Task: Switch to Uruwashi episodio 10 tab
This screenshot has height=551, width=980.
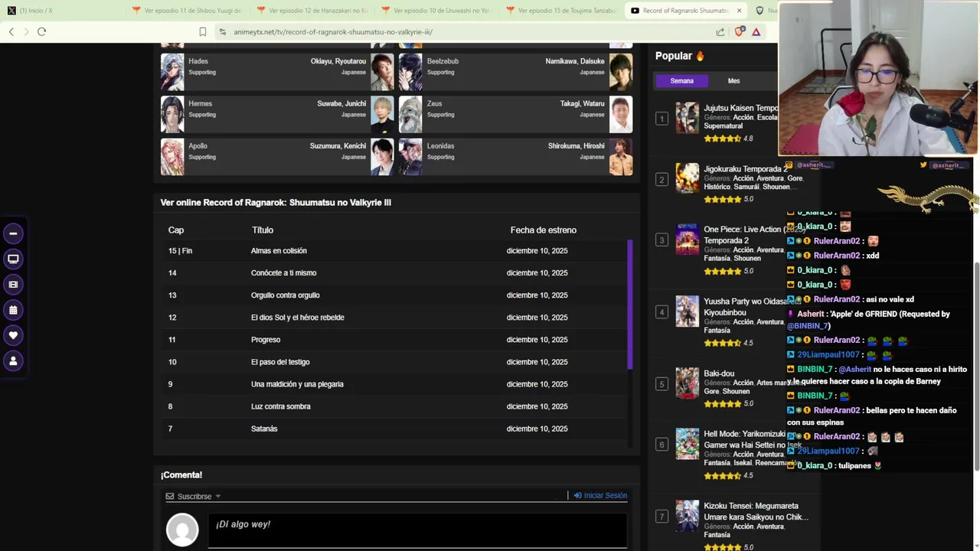Action: click(436, 11)
